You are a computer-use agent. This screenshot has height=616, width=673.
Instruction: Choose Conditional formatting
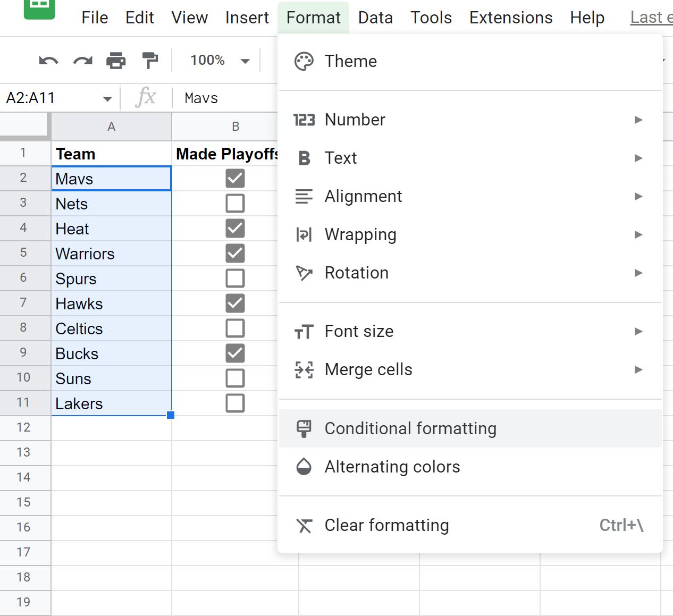tap(410, 428)
